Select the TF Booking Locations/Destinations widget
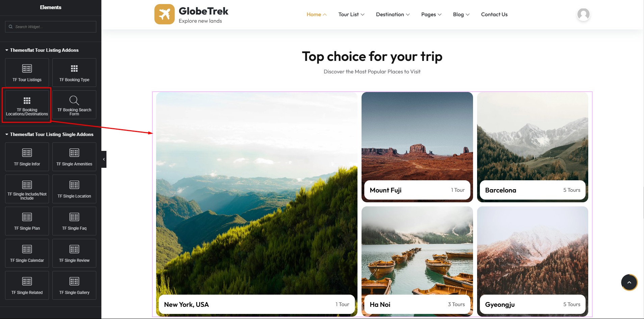The image size is (644, 319). pos(27,105)
